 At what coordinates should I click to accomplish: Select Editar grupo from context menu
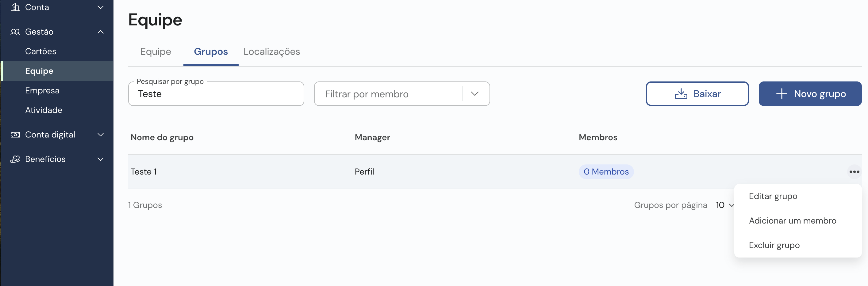(x=773, y=196)
